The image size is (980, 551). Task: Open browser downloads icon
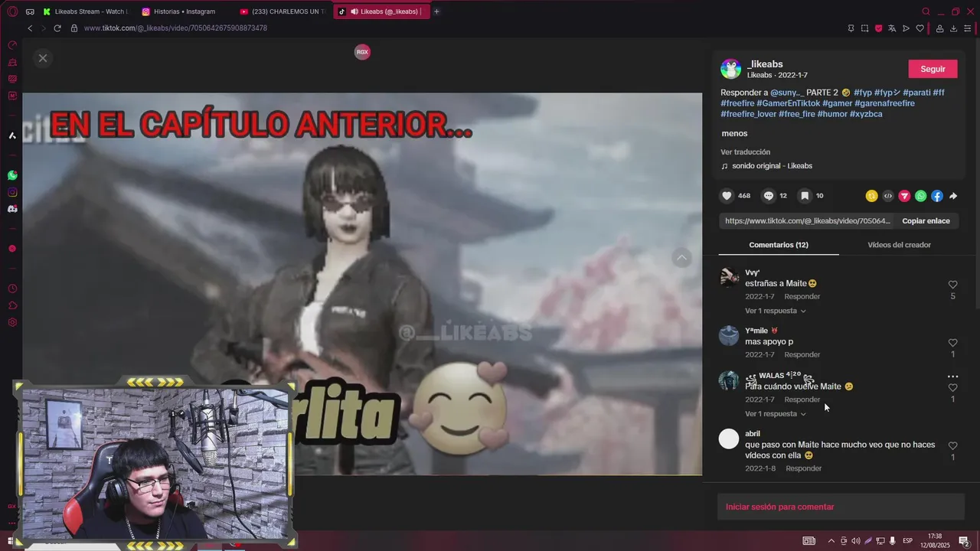(953, 28)
